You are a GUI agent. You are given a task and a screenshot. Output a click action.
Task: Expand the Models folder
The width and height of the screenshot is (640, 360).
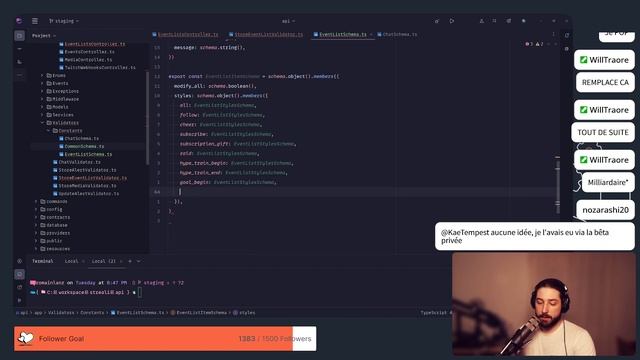click(42, 107)
